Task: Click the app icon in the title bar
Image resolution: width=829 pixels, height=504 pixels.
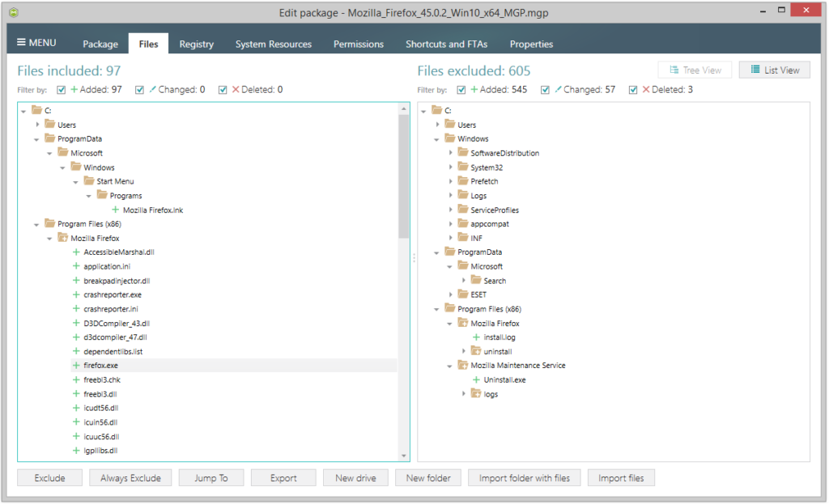Action: [x=14, y=12]
